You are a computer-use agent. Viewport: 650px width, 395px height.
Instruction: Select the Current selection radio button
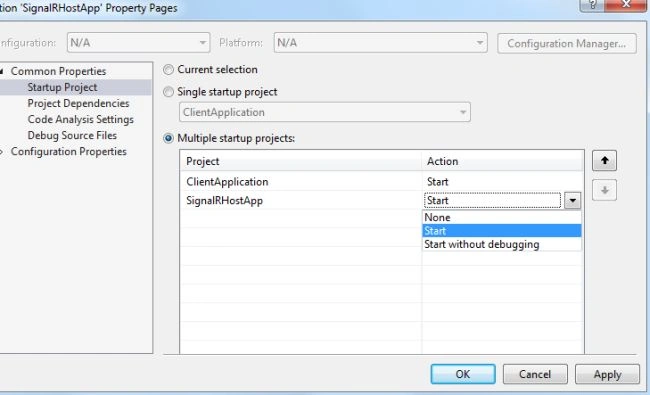168,70
